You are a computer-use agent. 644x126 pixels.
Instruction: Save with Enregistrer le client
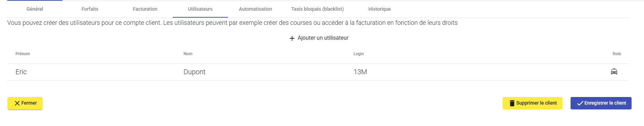[601, 103]
